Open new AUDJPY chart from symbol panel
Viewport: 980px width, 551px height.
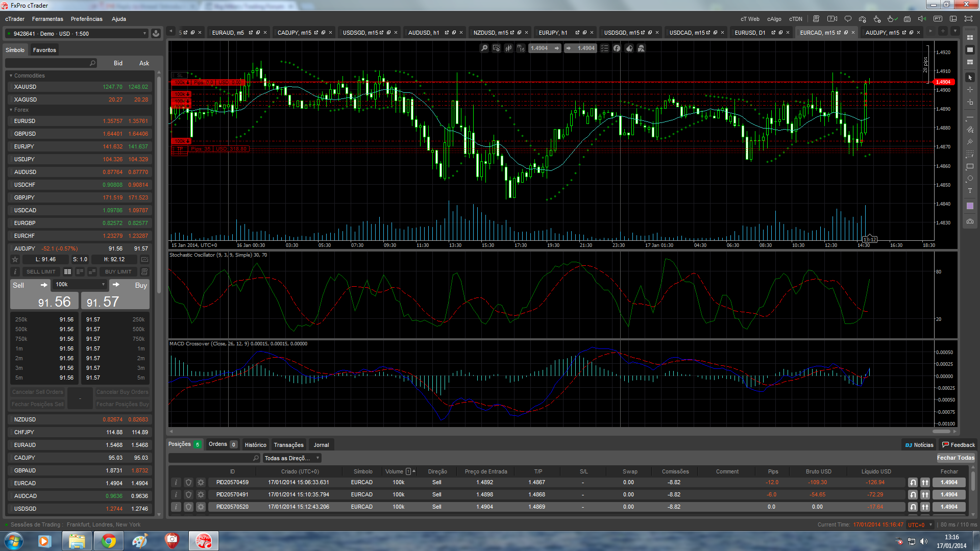coord(144,259)
